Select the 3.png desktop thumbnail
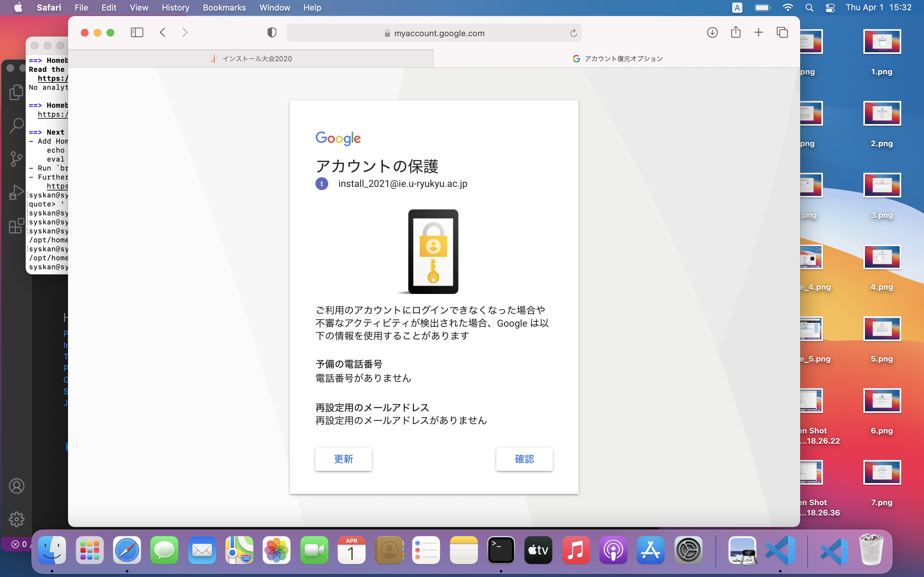This screenshot has height=577, width=924. [x=882, y=186]
